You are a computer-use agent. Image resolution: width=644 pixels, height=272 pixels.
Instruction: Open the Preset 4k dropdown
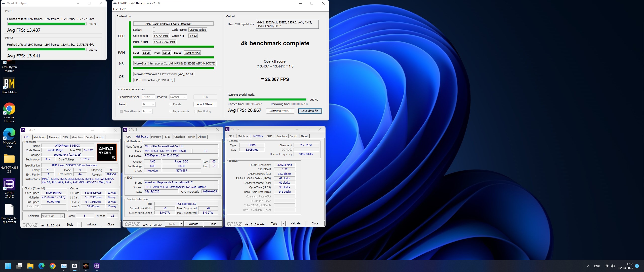tap(148, 104)
